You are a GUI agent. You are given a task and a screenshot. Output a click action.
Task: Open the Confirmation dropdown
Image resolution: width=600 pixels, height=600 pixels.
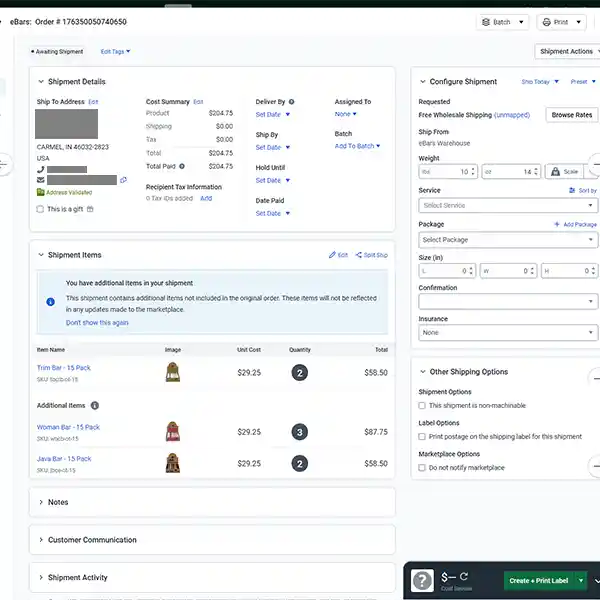[508, 302]
